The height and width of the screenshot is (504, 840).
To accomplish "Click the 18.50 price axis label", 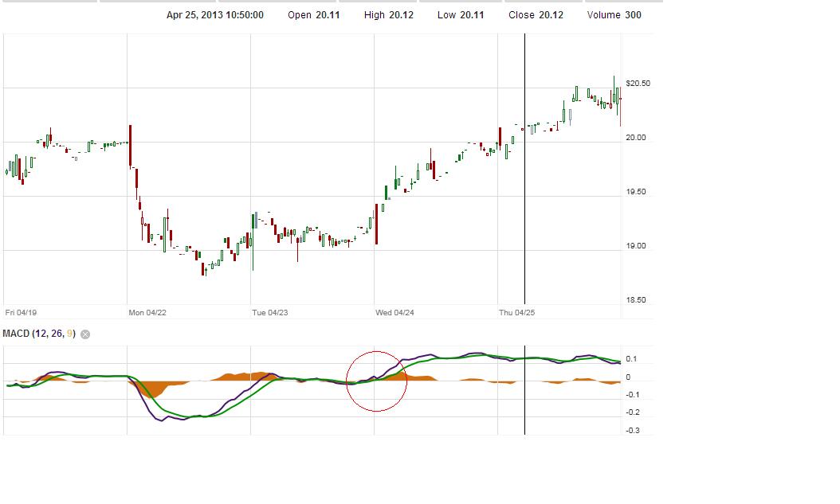I will 636,300.
